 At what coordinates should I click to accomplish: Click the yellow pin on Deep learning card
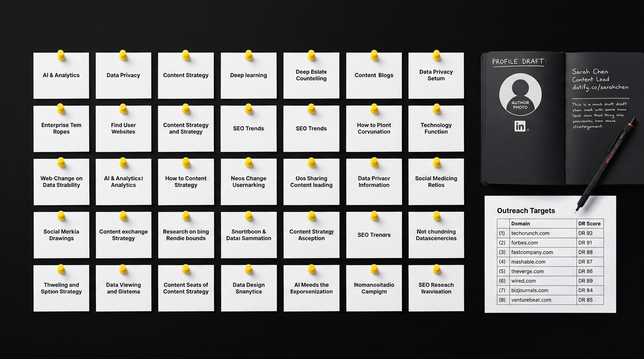[249, 55]
